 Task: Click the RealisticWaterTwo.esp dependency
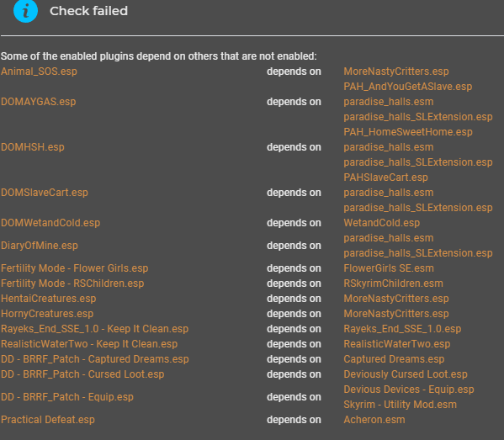pos(397,344)
